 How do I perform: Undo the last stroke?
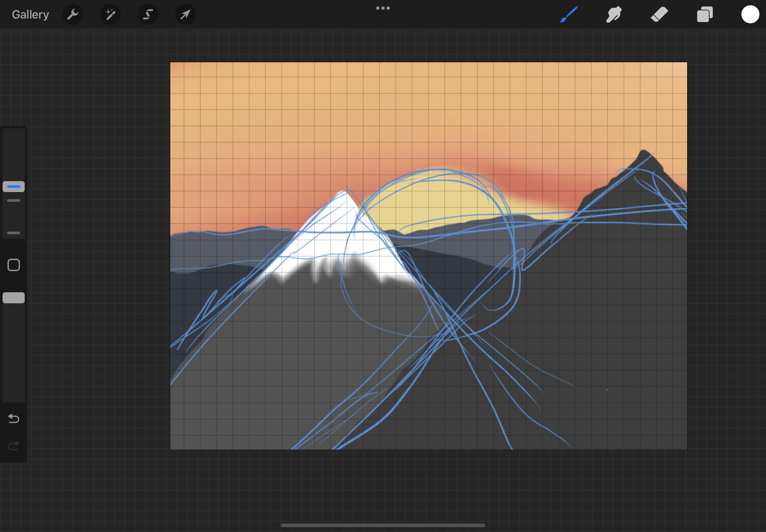[14, 418]
